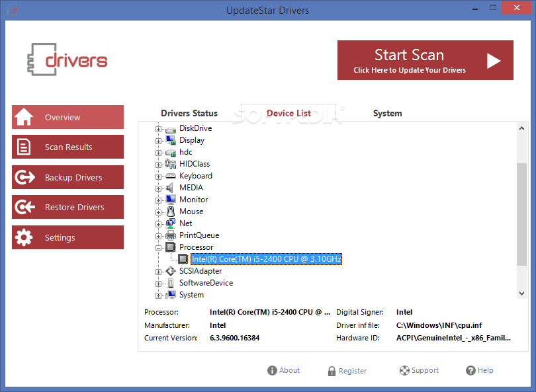Expand the Display tree node
Screen dimensions: 536x392
[158, 141]
